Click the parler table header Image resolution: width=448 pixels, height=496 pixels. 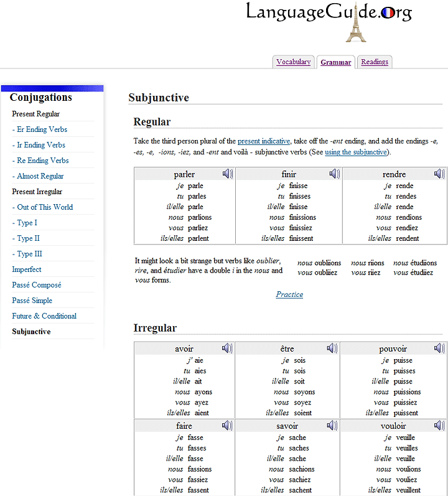click(184, 174)
